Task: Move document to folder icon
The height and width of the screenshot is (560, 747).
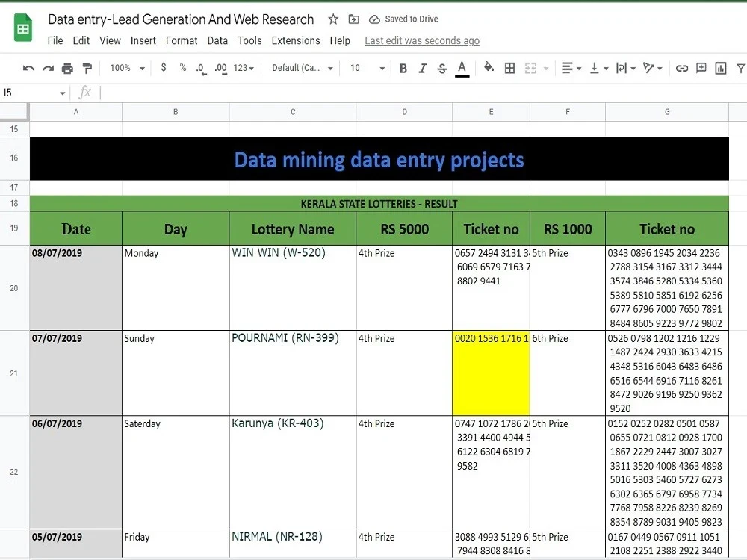Action: point(353,19)
